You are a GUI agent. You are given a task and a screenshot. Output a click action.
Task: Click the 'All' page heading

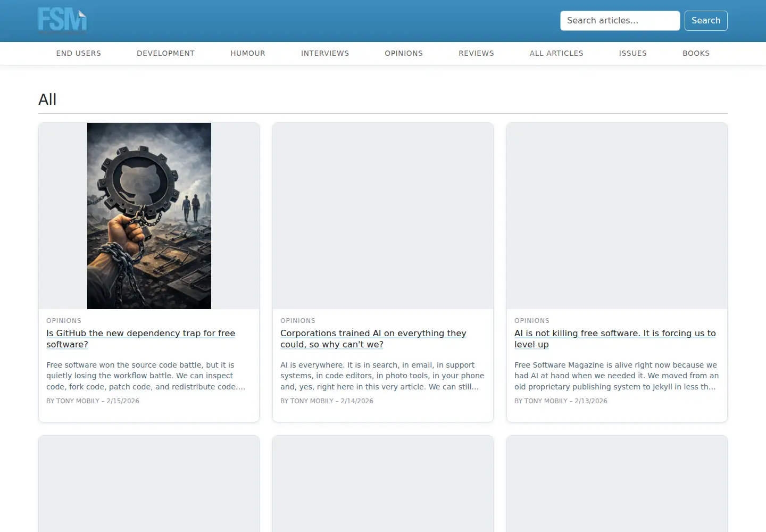point(47,99)
